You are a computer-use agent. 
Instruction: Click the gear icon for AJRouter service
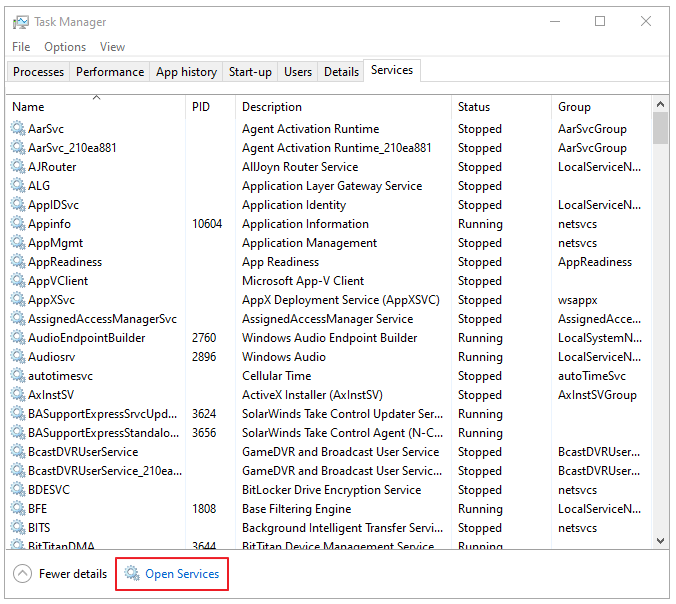tap(18, 166)
